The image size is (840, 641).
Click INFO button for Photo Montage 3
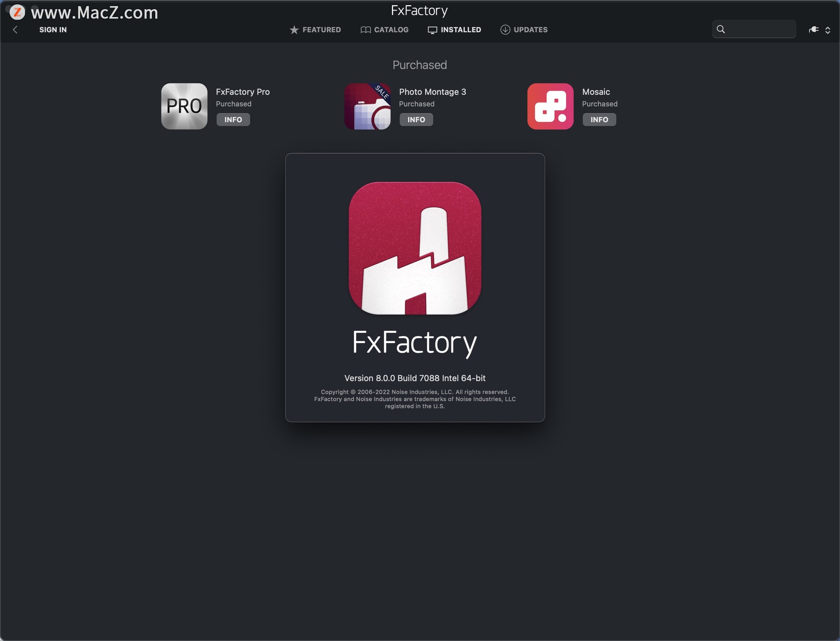click(416, 119)
